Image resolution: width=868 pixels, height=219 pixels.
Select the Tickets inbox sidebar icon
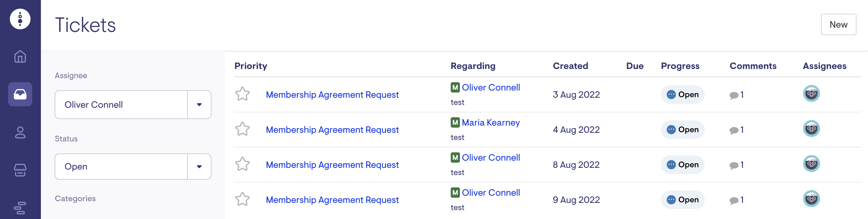[x=20, y=94]
